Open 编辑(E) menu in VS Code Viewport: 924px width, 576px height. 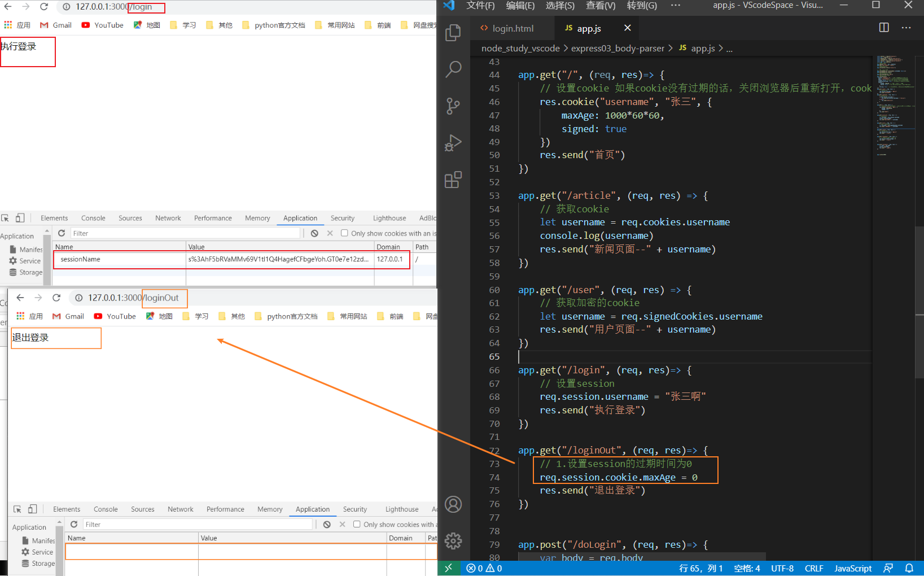[520, 6]
